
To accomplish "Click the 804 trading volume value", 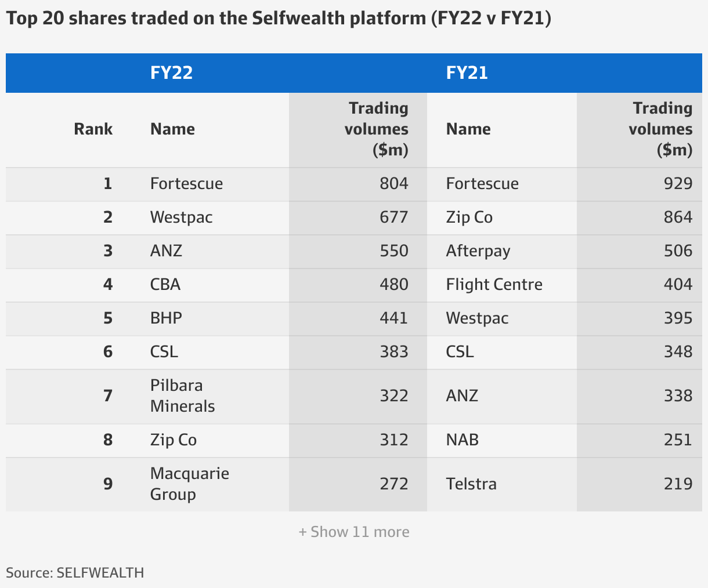I will pos(394,184).
